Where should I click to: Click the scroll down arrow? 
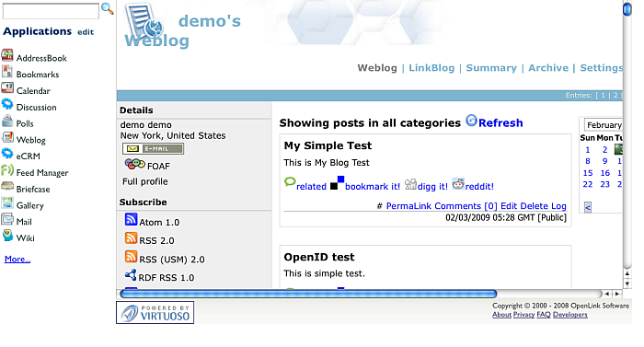(627, 283)
